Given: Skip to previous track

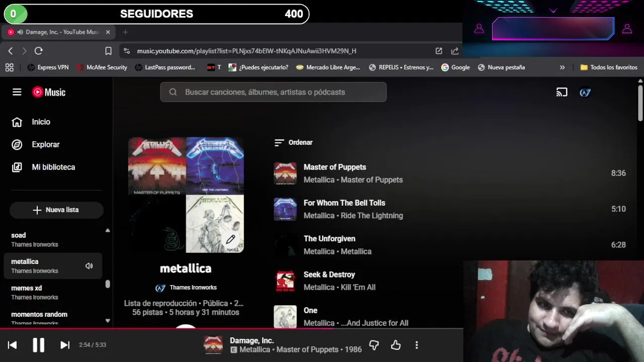Looking at the screenshot, I should click(x=13, y=345).
